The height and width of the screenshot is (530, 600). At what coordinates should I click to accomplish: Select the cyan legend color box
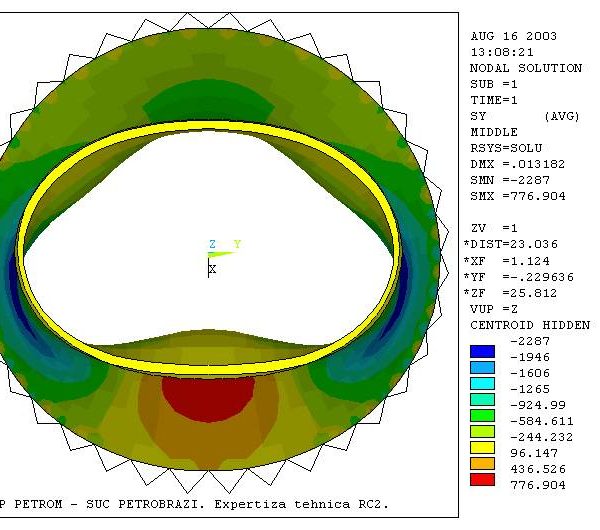point(482,383)
